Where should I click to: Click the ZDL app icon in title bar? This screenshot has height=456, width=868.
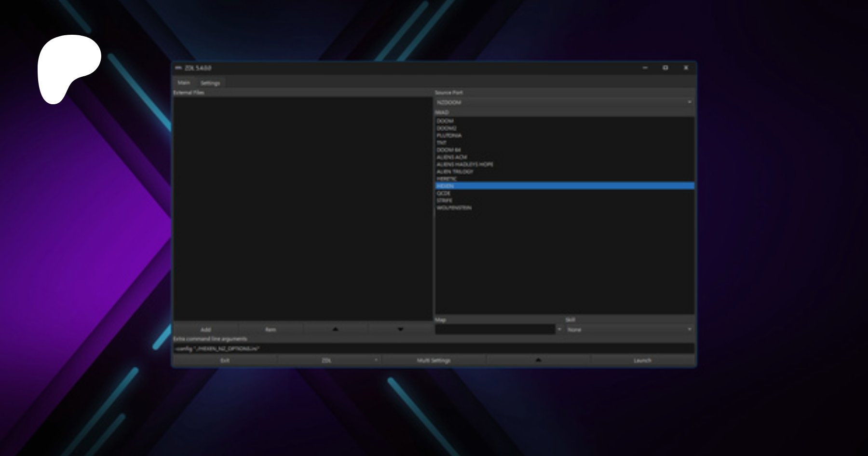(x=178, y=68)
